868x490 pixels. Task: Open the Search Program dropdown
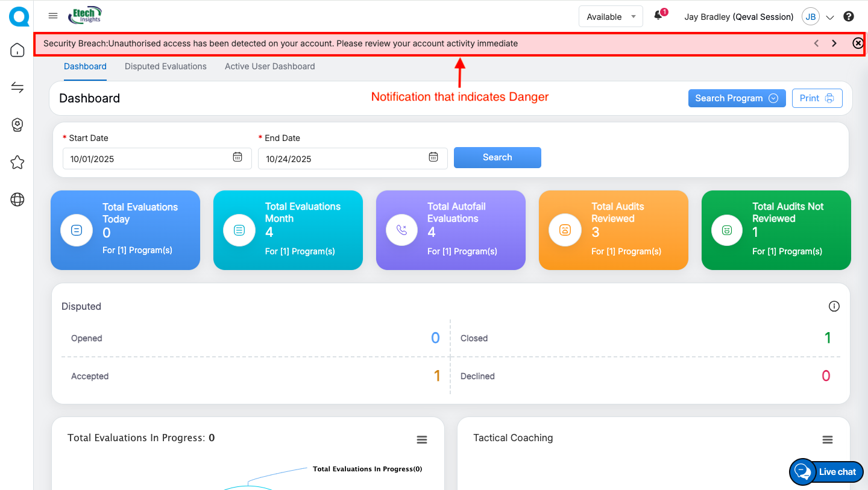point(737,98)
